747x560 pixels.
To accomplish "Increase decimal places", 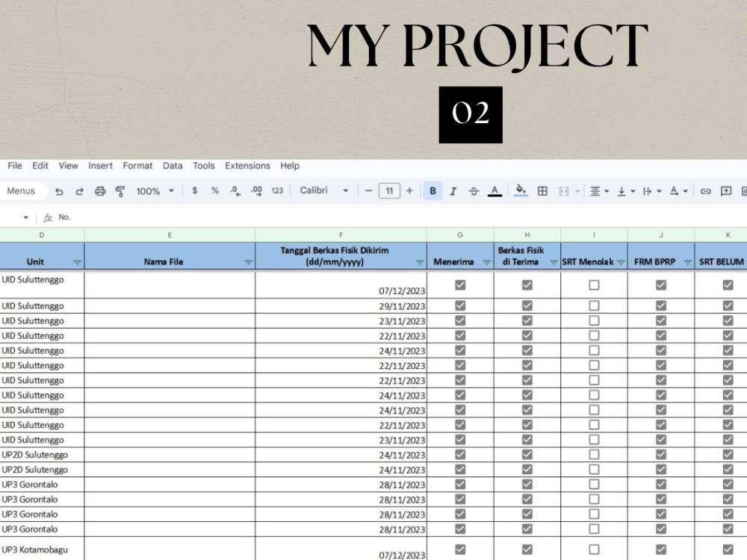I will (256, 191).
